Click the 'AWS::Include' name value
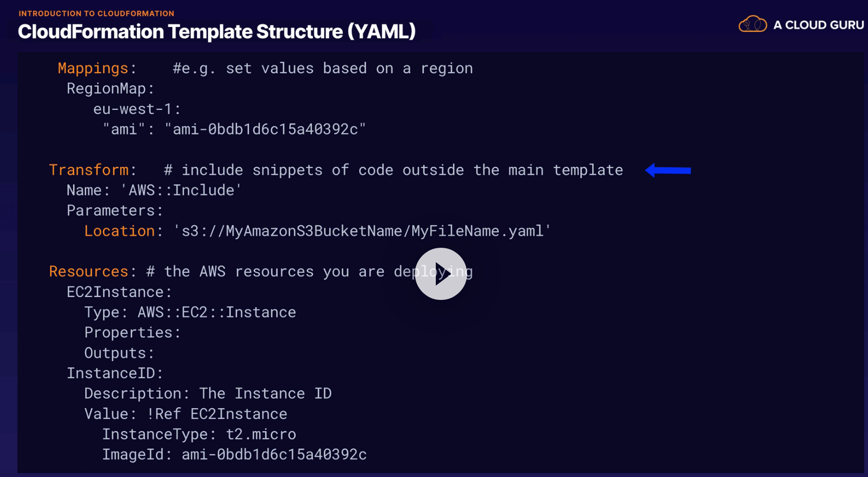This screenshot has height=477, width=868. (182, 190)
